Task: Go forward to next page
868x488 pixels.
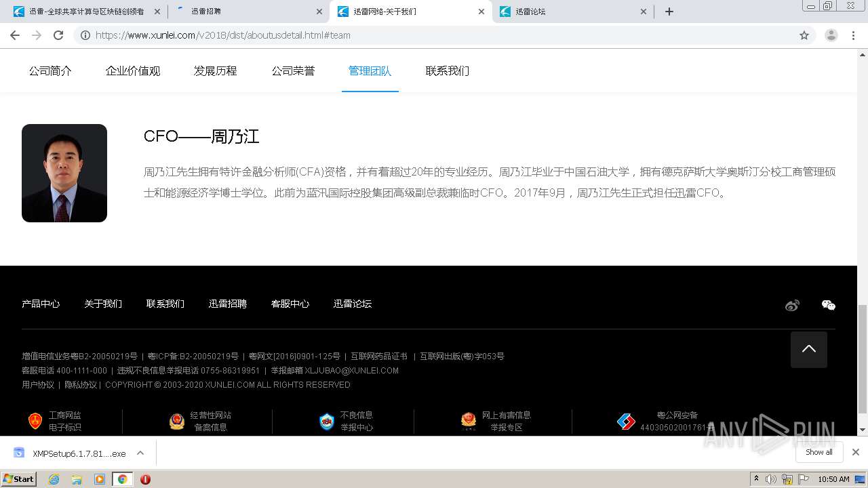Action: tap(37, 35)
